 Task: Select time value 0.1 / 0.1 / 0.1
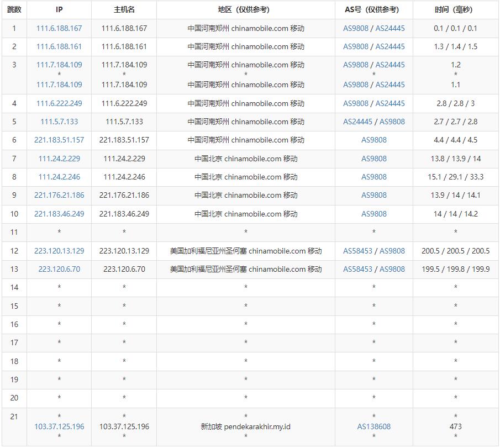(x=455, y=28)
